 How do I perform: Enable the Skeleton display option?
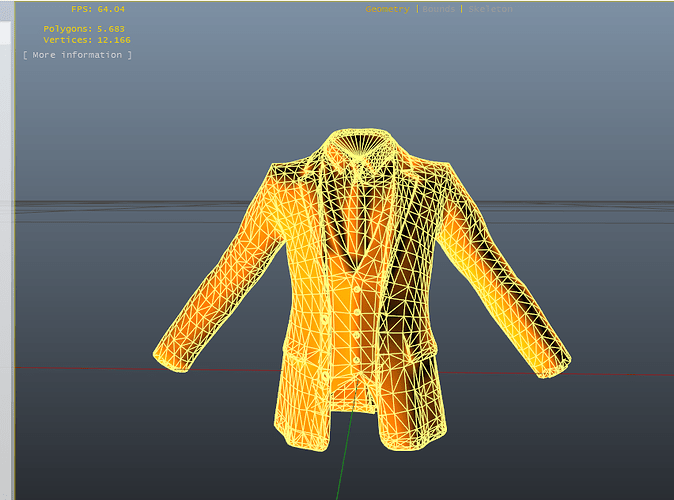(490, 9)
